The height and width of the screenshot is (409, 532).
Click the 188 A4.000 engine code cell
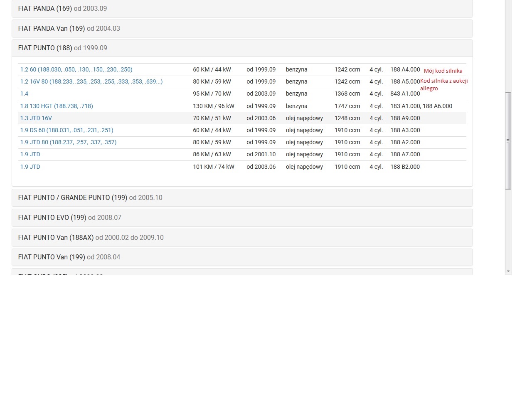[405, 69]
